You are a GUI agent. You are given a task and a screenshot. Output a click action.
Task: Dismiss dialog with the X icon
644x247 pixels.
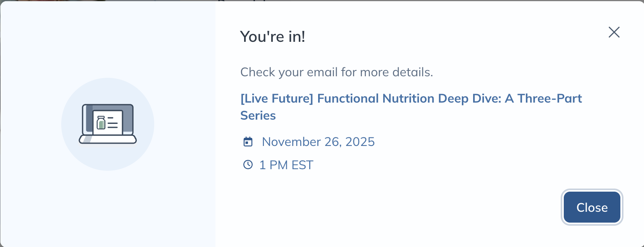pyautogui.click(x=614, y=32)
